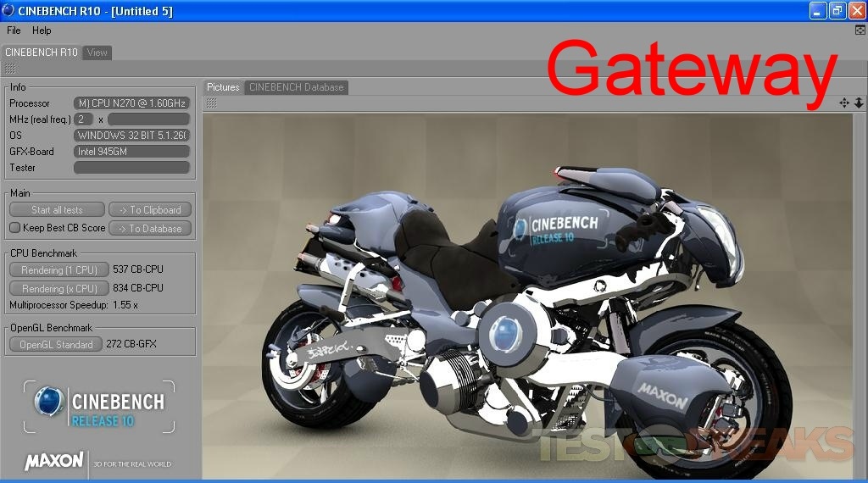Switch to the View tab
Viewport: 868px width, 483px height.
pos(97,53)
